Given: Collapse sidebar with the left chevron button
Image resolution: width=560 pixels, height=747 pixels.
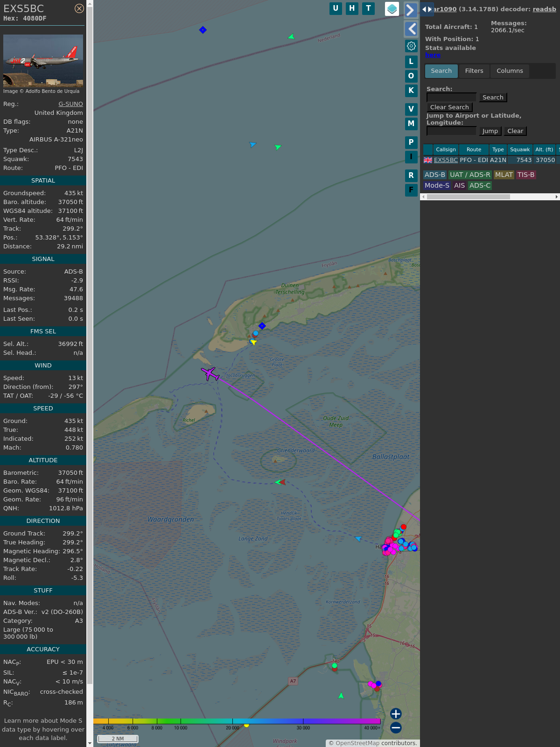Looking at the screenshot, I should coord(411,29).
